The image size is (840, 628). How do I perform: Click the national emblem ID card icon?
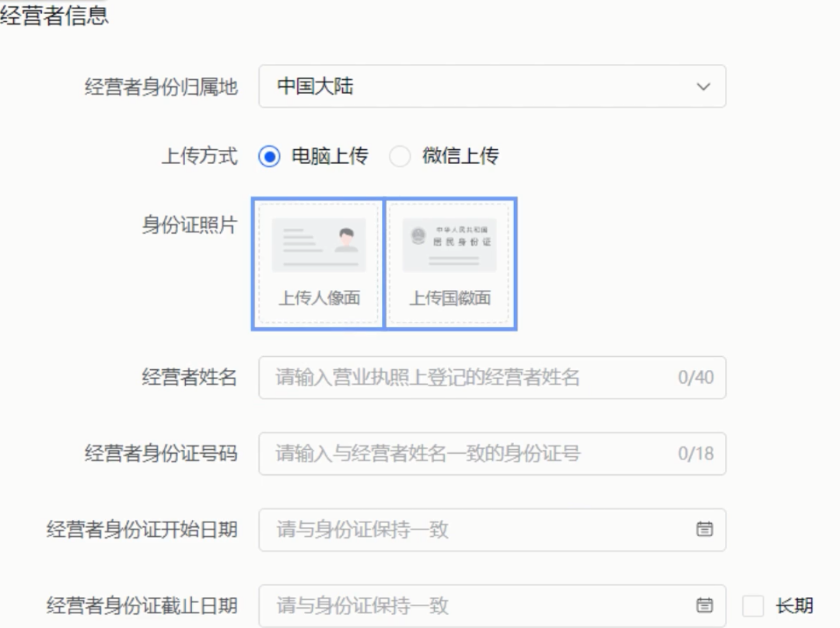(x=450, y=245)
